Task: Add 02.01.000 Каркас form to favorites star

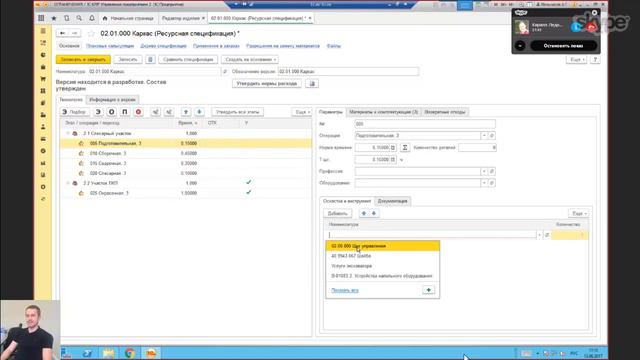Action: click(91, 33)
